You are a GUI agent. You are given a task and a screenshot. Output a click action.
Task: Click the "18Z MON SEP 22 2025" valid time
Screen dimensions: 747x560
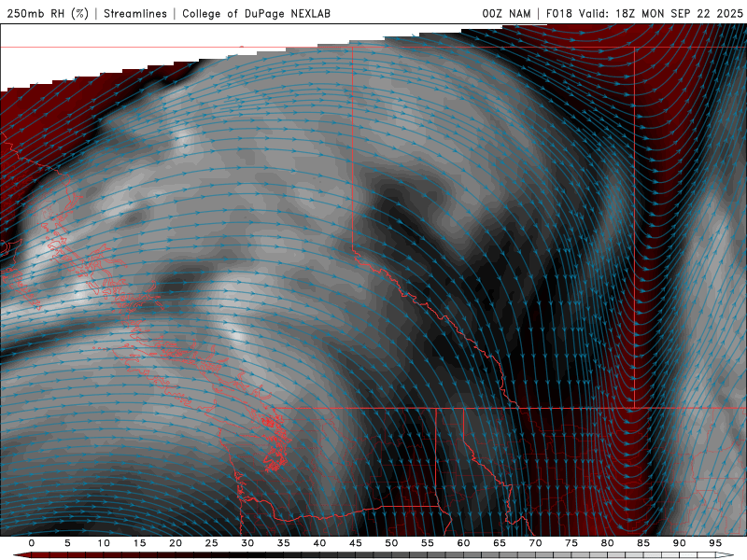coord(679,14)
